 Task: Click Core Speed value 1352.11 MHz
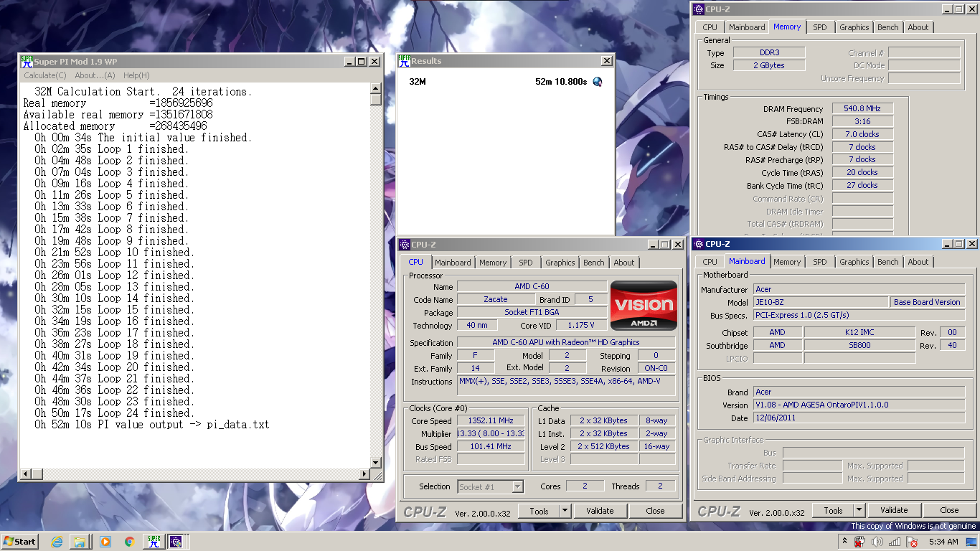[491, 420]
